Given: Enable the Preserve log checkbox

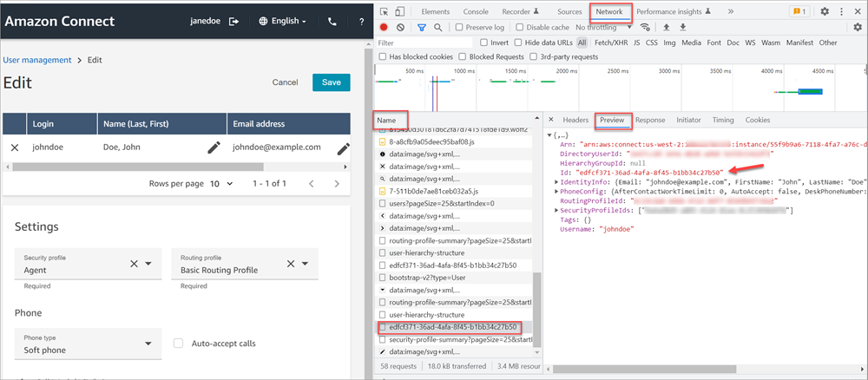Looking at the screenshot, I should click(x=458, y=28).
